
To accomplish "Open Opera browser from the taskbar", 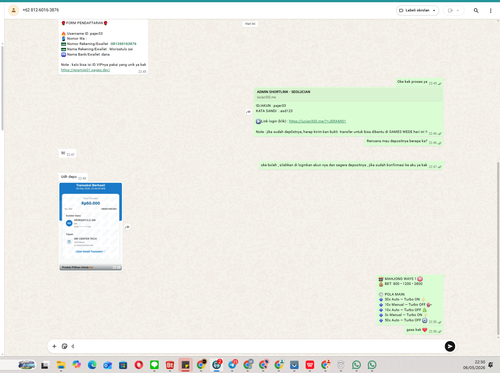I will click(139, 365).
